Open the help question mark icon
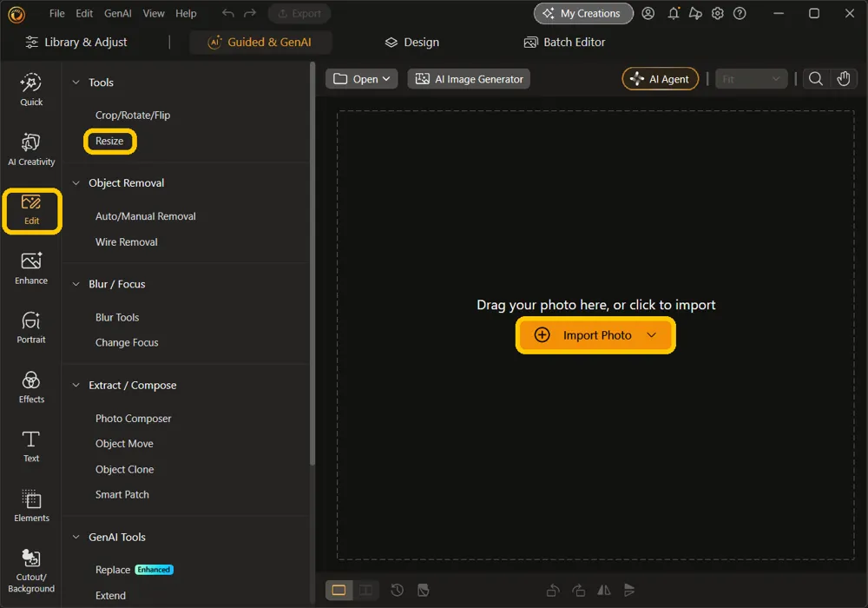The image size is (868, 608). 740,13
